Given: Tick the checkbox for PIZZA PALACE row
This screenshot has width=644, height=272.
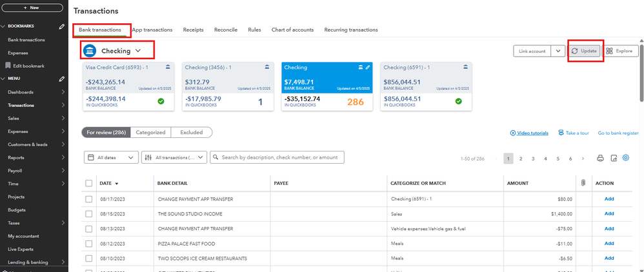Looking at the screenshot, I should pyautogui.click(x=89, y=244).
